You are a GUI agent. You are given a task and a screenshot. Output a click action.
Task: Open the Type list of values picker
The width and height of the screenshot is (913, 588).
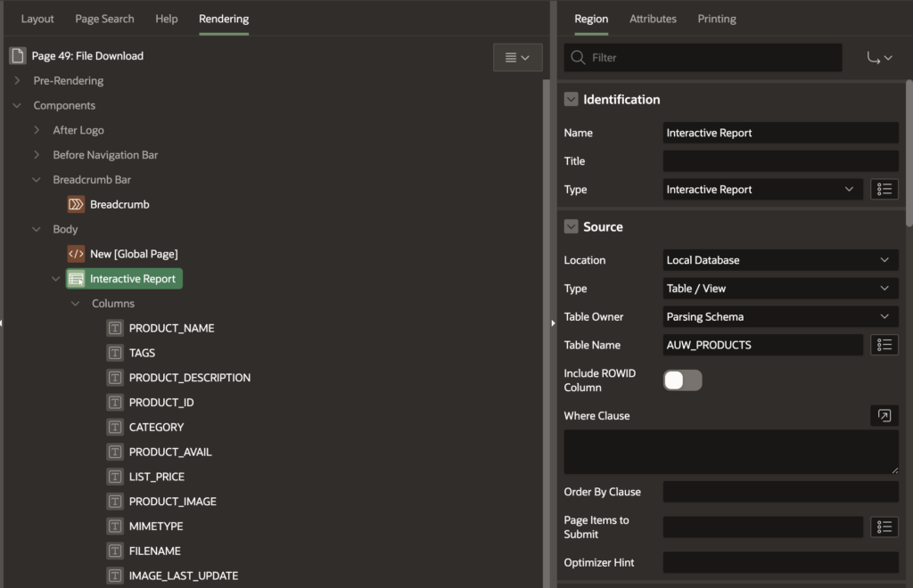(884, 189)
